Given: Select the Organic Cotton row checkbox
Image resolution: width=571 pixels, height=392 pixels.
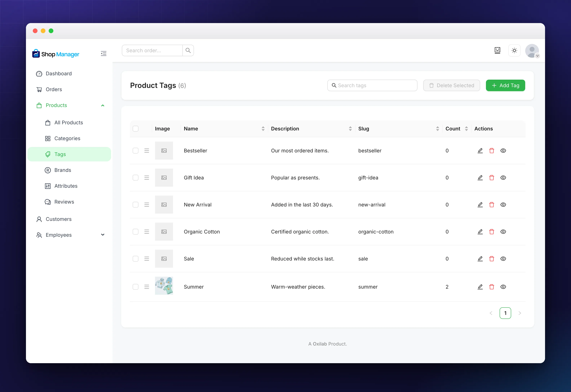Looking at the screenshot, I should [x=136, y=232].
